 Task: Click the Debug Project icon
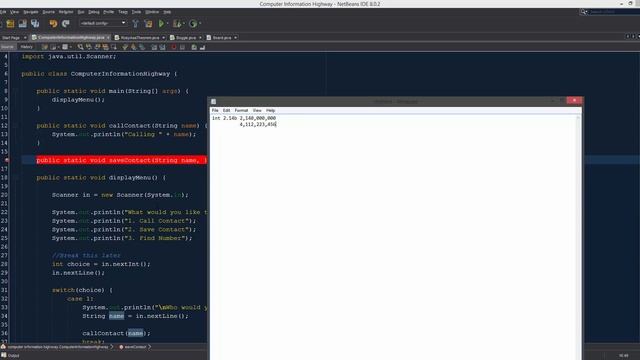point(177,24)
